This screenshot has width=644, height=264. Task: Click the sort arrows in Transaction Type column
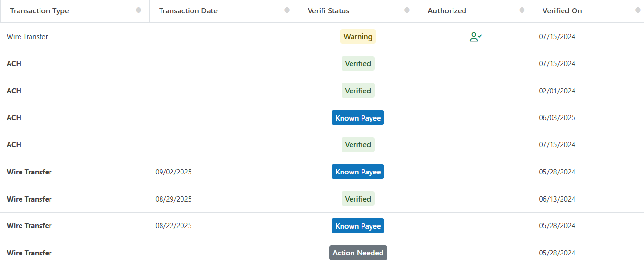pos(138,10)
